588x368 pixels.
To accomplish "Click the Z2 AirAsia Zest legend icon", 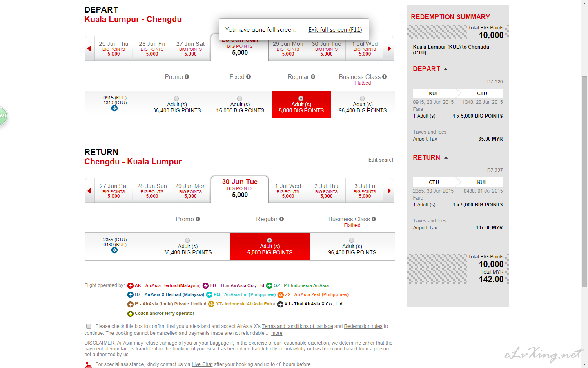I will tap(281, 295).
